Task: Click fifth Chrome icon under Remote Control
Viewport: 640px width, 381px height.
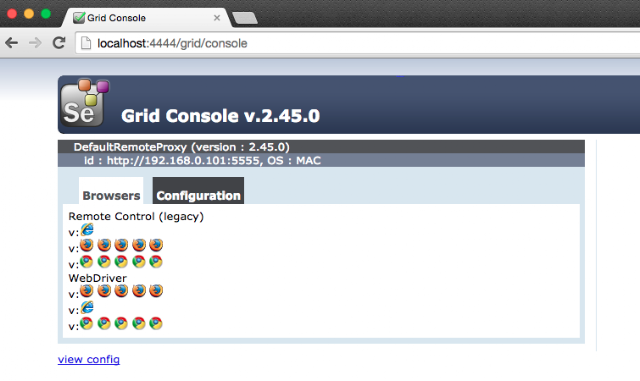Action: 156,261
